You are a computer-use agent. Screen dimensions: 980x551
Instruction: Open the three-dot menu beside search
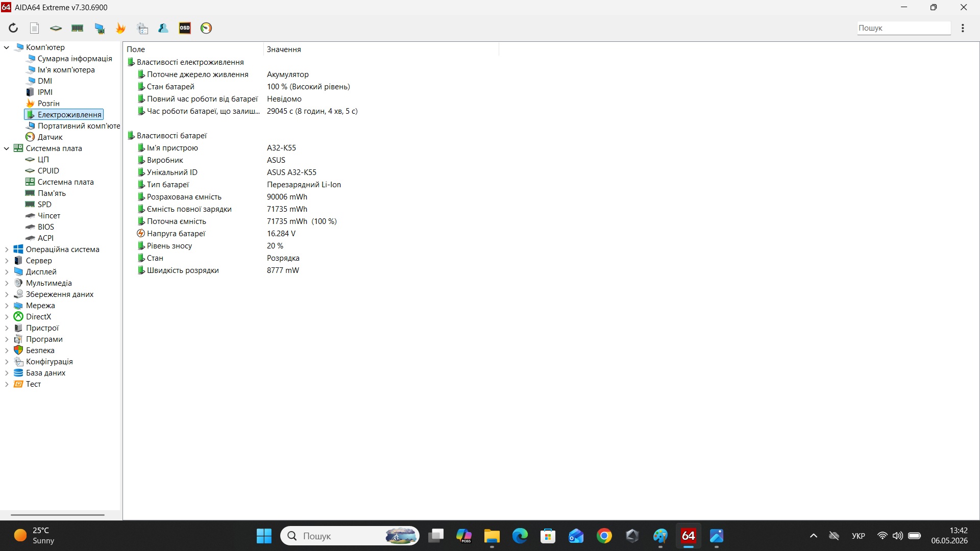tap(963, 28)
